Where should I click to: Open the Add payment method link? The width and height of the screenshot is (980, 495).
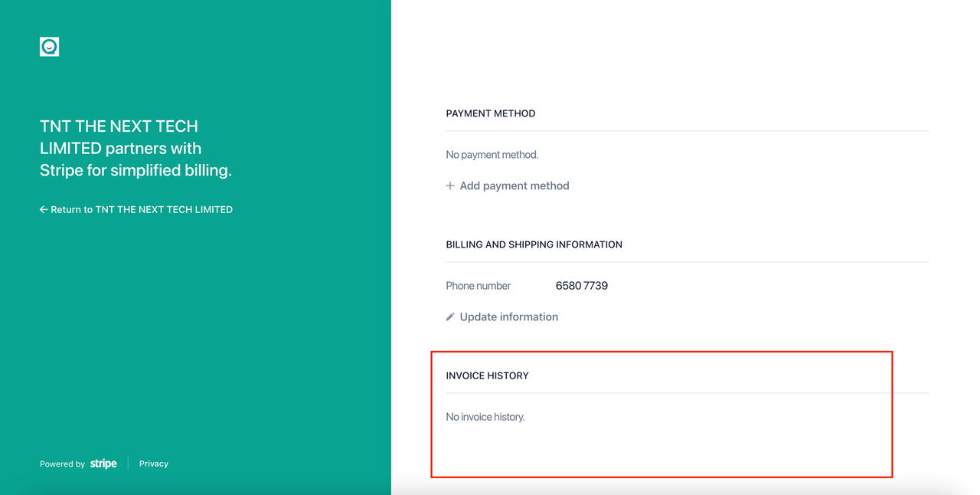[514, 185]
